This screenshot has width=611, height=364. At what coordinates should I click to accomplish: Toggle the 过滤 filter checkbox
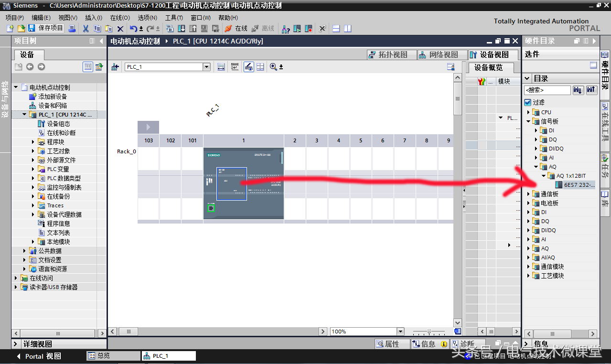coord(527,102)
